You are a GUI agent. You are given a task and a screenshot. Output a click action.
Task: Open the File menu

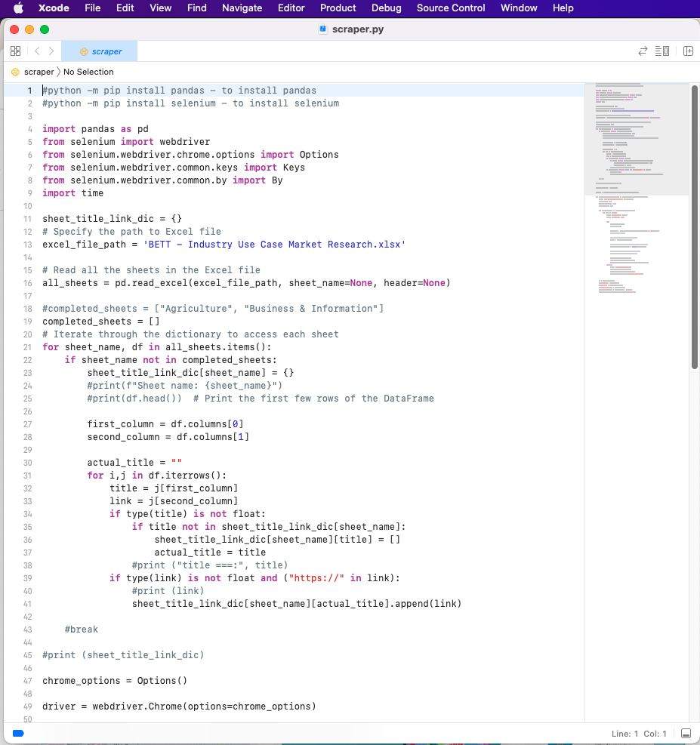pyautogui.click(x=93, y=8)
